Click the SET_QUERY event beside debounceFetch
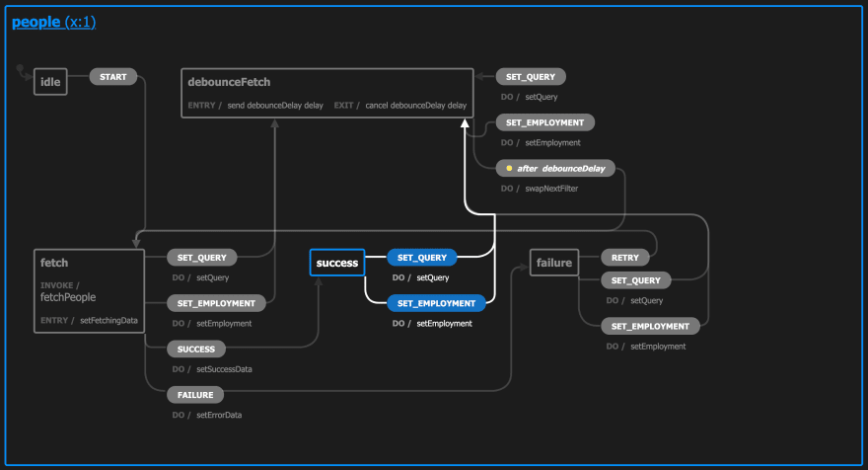The width and height of the screenshot is (868, 470). (531, 77)
